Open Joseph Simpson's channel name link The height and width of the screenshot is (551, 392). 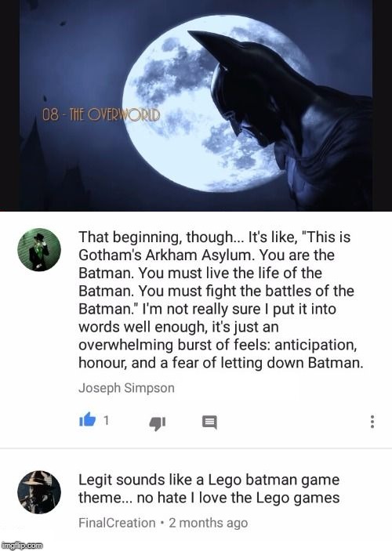click(x=126, y=388)
